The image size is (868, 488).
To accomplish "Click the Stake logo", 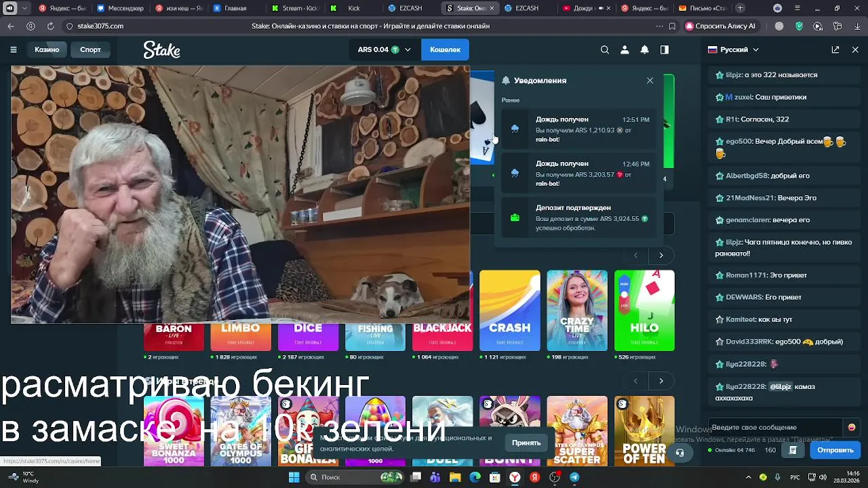I will pyautogui.click(x=161, y=49).
